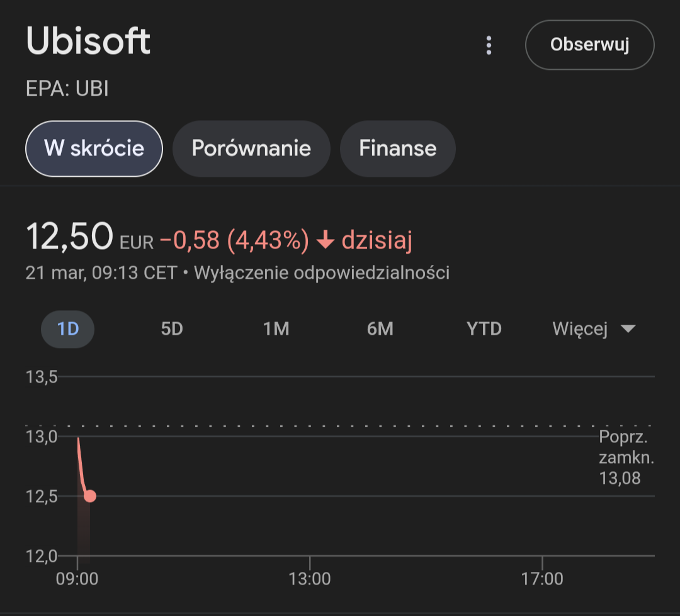The width and height of the screenshot is (680, 616).
Task: Click the 12,50 EUR price value
Action: (70, 238)
